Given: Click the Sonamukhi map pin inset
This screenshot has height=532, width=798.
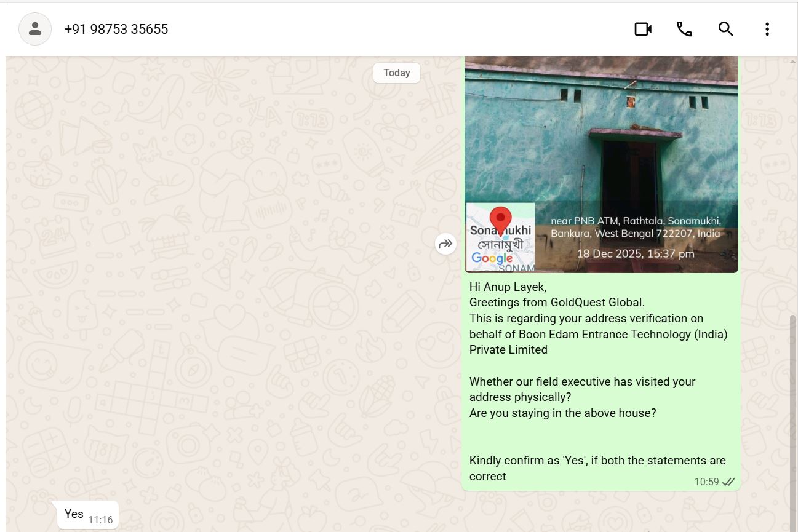Looking at the screenshot, I should coord(500,220).
